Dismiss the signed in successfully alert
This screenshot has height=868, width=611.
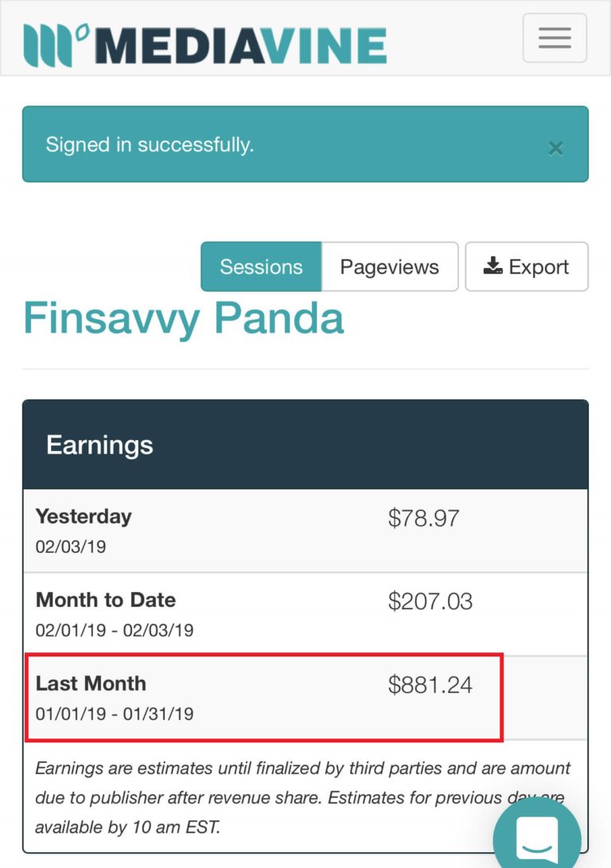[x=555, y=148]
